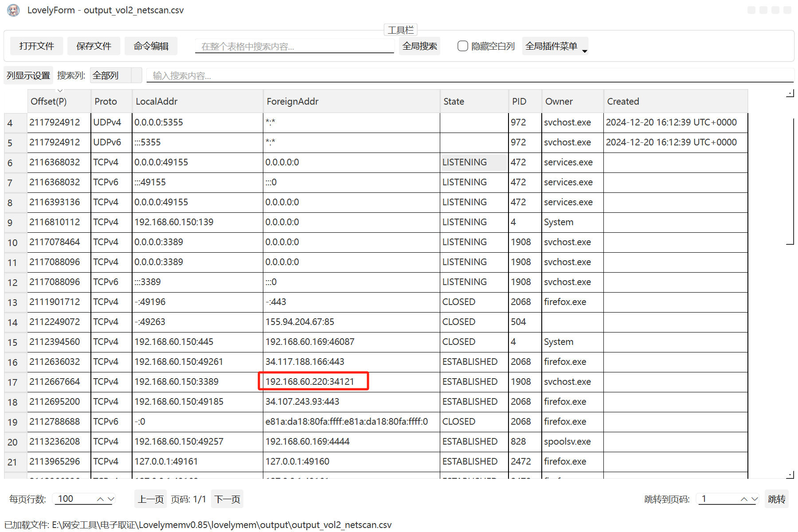This screenshot has width=798, height=532.
Task: Expand the dropdown arrow next to 全局插件菜单
Action: (585, 50)
